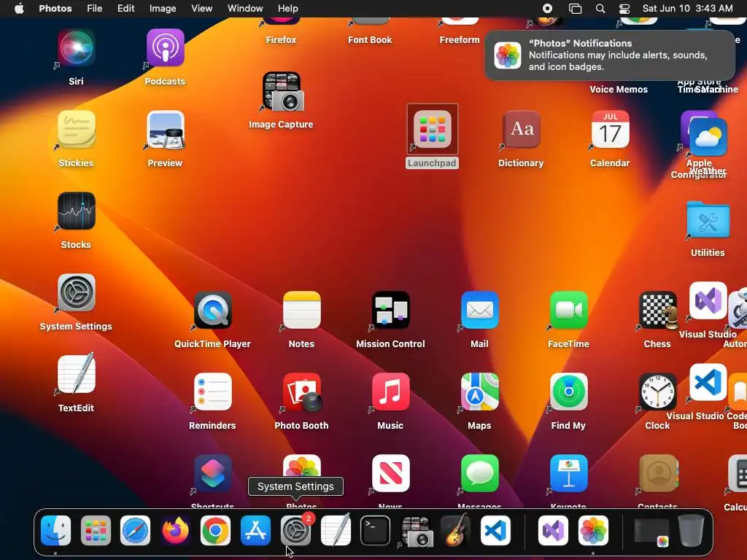747x560 pixels.
Task: Launch Firefox from the Dock
Action: click(x=175, y=531)
